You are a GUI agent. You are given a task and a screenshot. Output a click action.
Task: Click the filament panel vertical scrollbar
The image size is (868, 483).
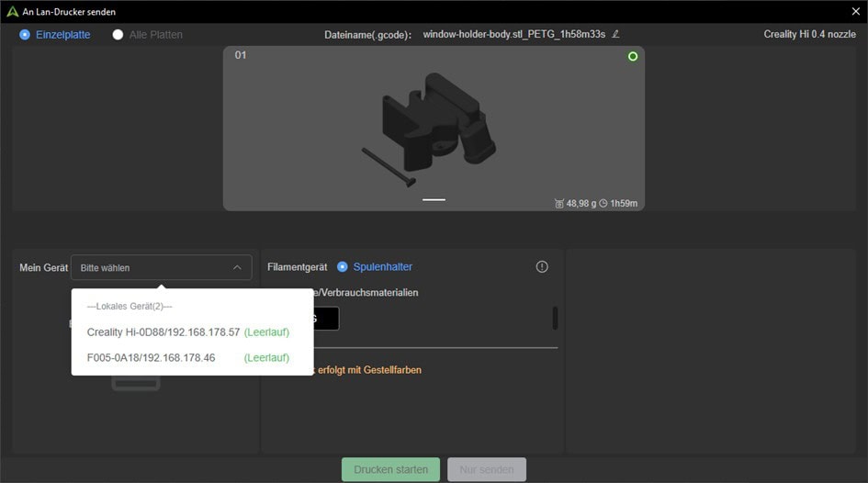[555, 318]
